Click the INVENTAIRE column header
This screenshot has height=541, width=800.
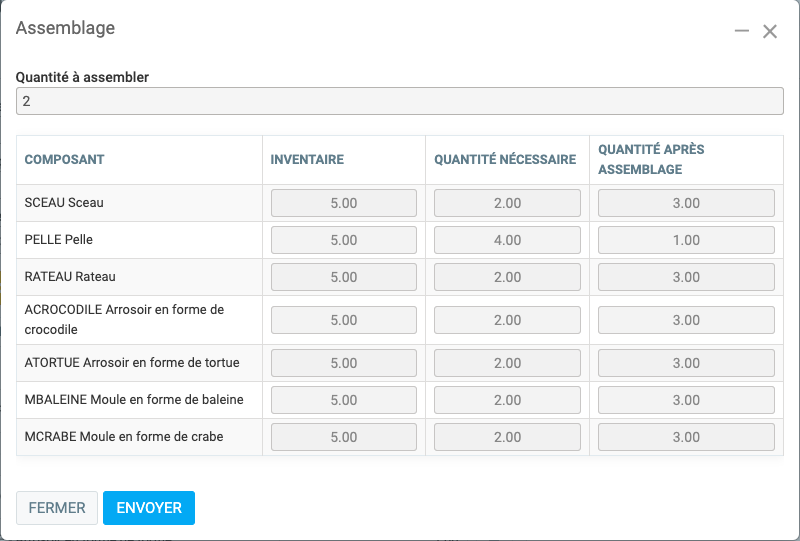[x=307, y=160]
